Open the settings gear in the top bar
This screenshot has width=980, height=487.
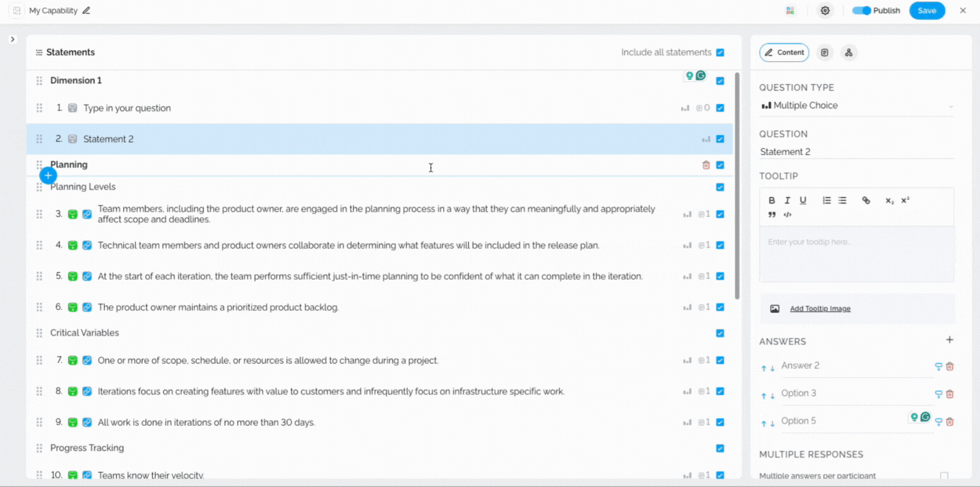click(825, 11)
